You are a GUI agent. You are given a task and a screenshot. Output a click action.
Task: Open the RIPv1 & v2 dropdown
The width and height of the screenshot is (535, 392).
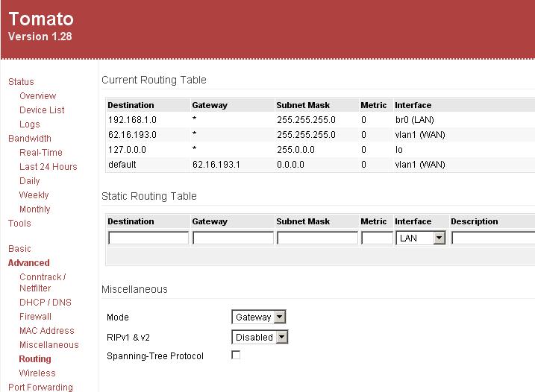click(260, 337)
